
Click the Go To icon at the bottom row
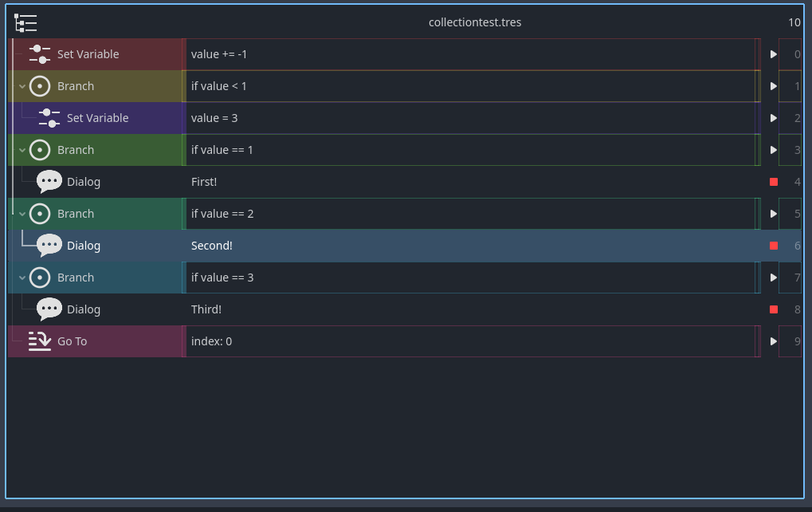pyautogui.click(x=39, y=341)
